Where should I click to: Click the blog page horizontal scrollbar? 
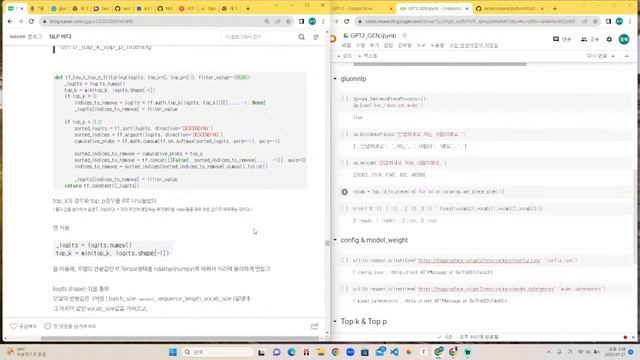point(180,338)
